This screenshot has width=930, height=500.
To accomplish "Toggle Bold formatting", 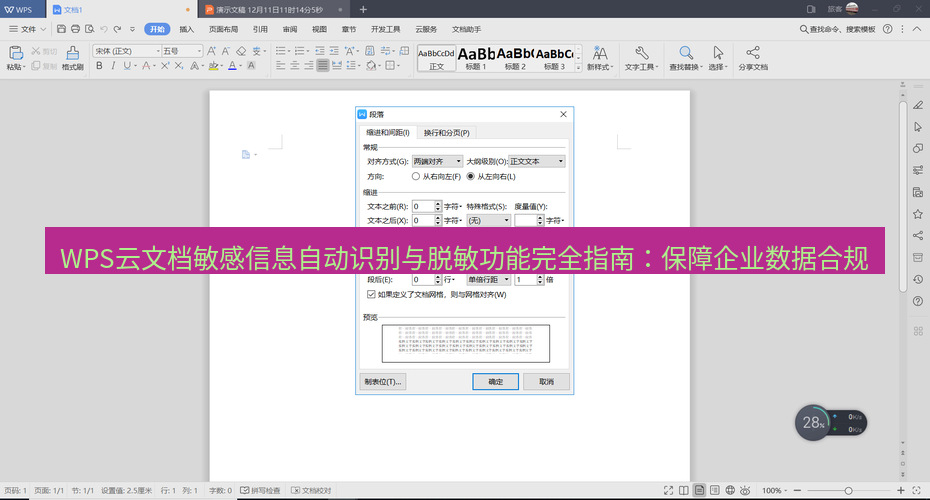I will (99, 66).
